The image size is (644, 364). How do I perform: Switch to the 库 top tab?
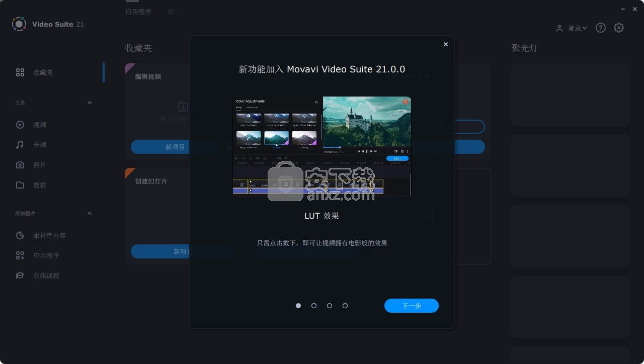point(171,12)
